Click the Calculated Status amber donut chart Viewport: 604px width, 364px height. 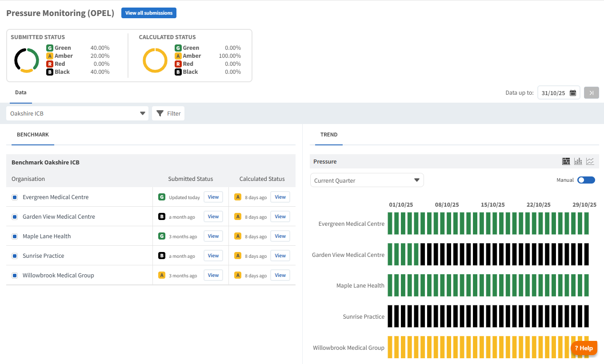[155, 60]
